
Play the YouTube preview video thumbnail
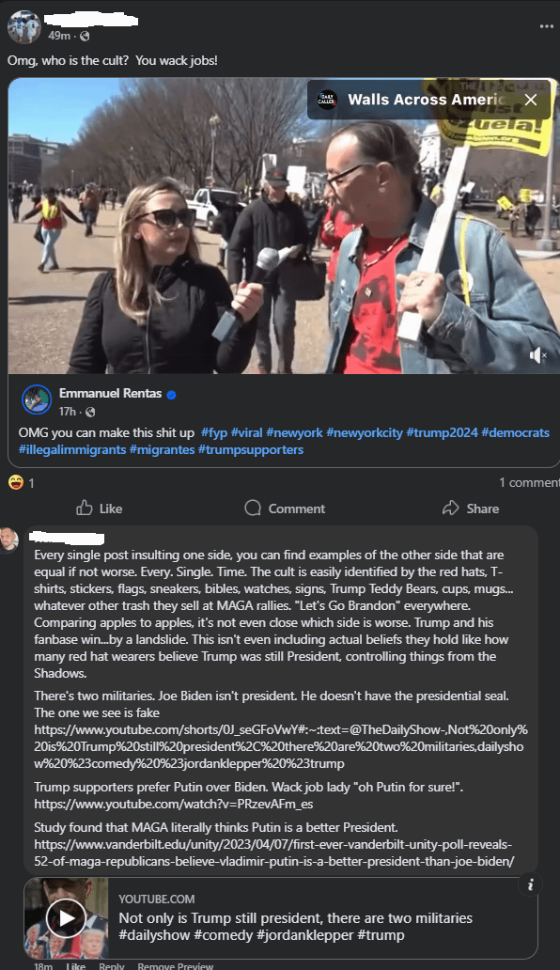pyautogui.click(x=66, y=918)
